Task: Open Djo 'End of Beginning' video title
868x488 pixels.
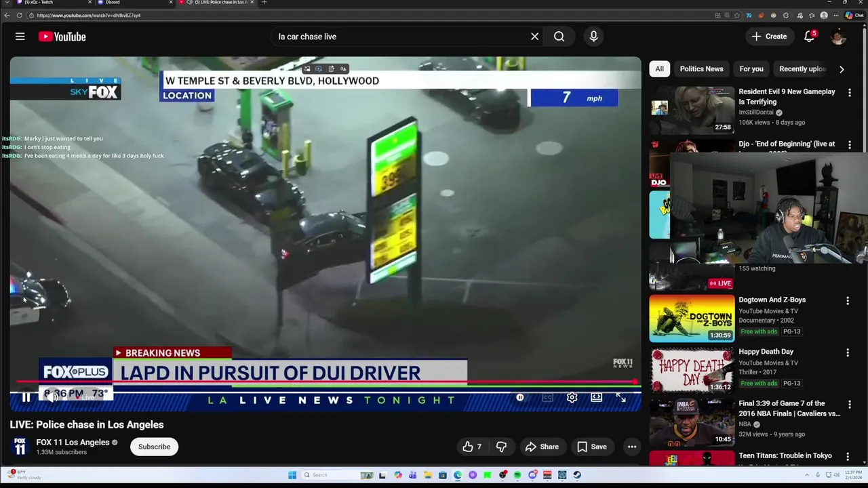Action: coord(787,144)
